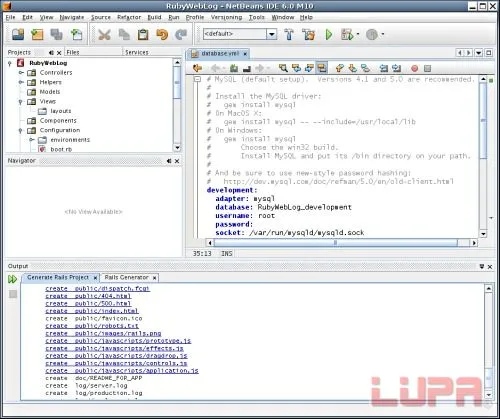Collapse the RubyWebLog project node
Viewport: 500px width, 419px height.
click(x=10, y=63)
